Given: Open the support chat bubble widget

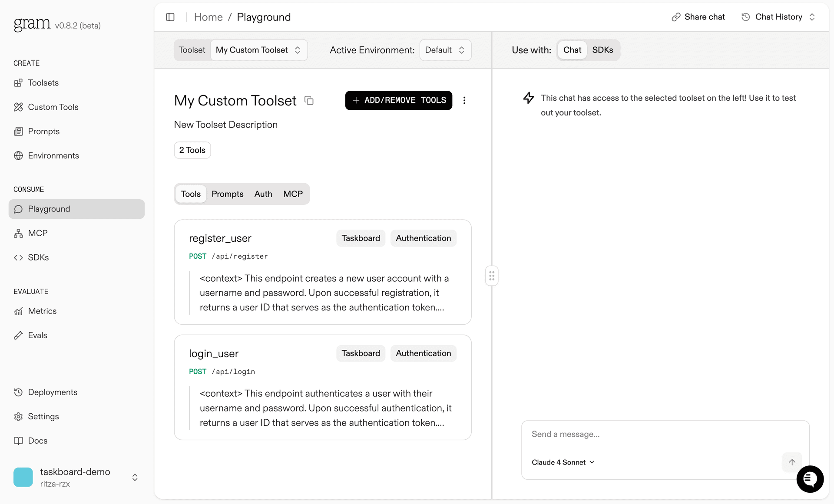Looking at the screenshot, I should [x=810, y=479].
